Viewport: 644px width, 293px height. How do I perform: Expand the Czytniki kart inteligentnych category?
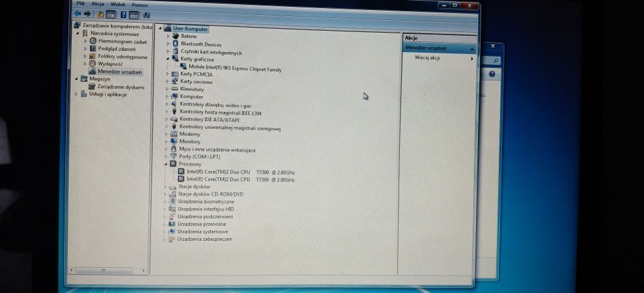coord(167,52)
